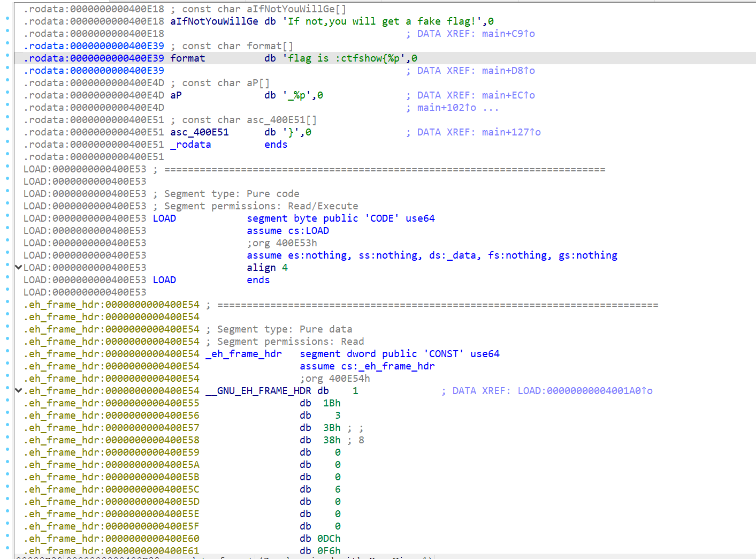Collapse the chevron beside __GNU_EH_FRAME_HDR
The width and height of the screenshot is (756, 559).
click(x=18, y=390)
